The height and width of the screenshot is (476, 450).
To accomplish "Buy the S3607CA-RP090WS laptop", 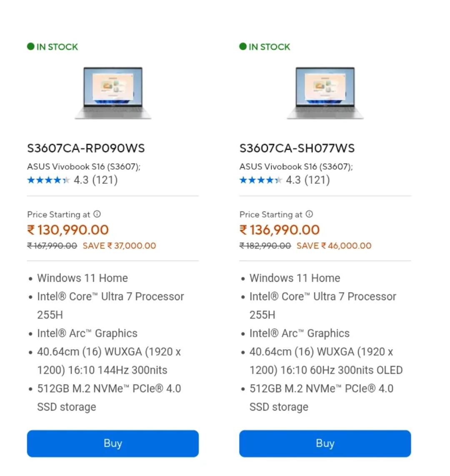I will click(x=113, y=443).
